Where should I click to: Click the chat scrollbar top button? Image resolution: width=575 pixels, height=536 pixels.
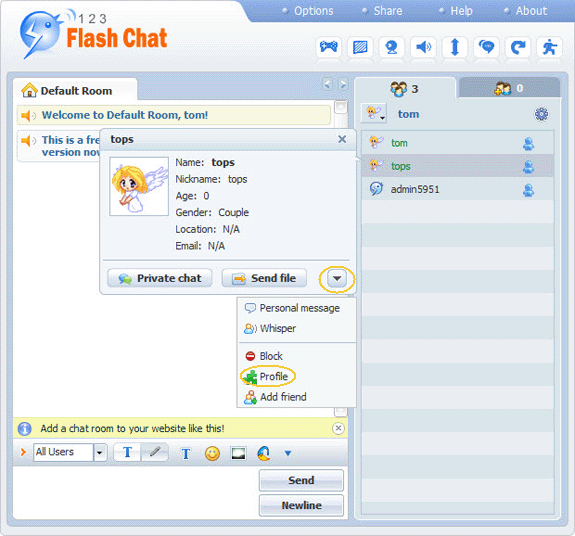click(341, 107)
